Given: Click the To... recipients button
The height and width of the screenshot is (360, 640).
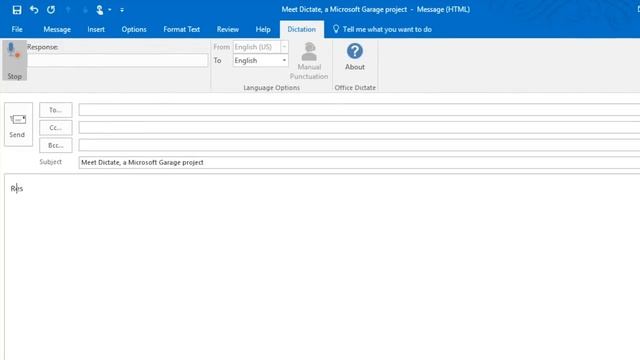Looking at the screenshot, I should pyautogui.click(x=56, y=110).
